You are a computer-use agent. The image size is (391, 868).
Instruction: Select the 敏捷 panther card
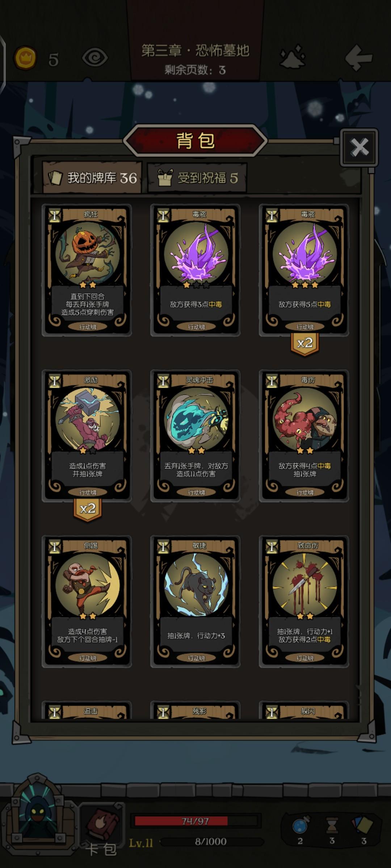(195, 601)
